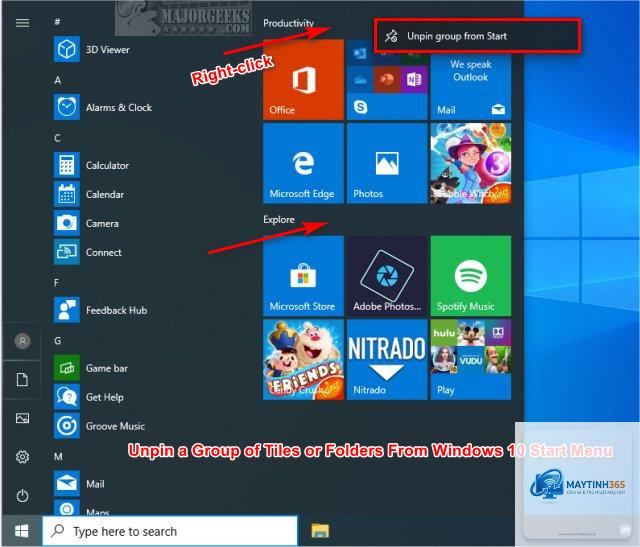Image resolution: width=640 pixels, height=547 pixels.
Task: Open the Outlook mini tile
Action: 360,54
